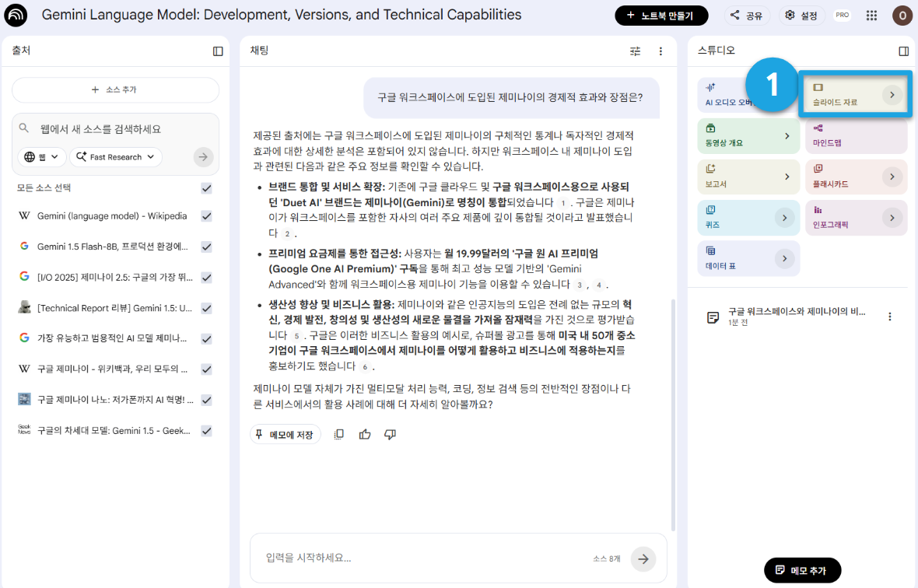Open chat configuration sliders icon
918x588 pixels.
[x=636, y=51]
